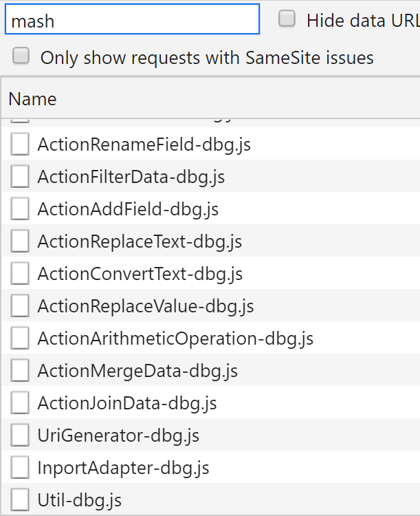
Task: Open the InportAdapter-dbg.js request
Action: click(124, 468)
